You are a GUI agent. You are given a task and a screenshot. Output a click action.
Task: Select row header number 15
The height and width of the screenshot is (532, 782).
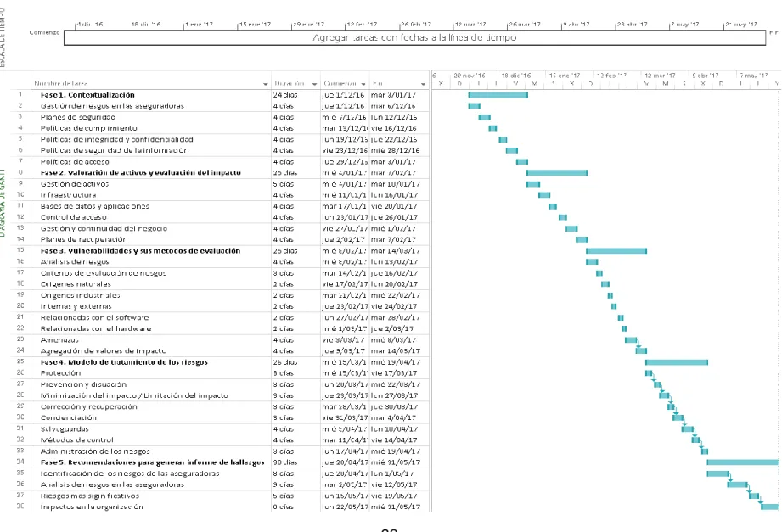pyautogui.click(x=20, y=250)
